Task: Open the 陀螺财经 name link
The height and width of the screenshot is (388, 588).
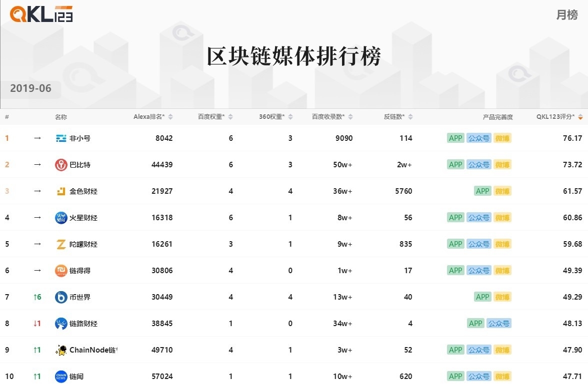Action: pos(83,244)
